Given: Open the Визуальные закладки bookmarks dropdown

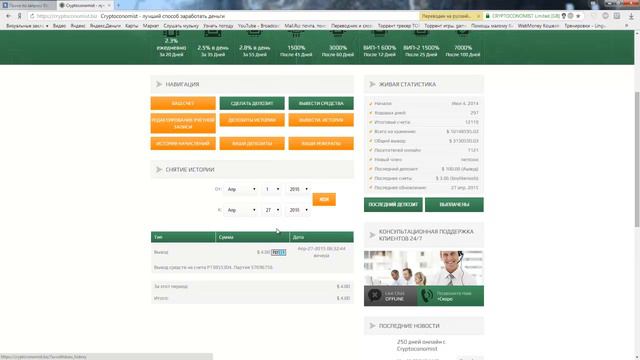Looking at the screenshot, I should (x=27, y=26).
